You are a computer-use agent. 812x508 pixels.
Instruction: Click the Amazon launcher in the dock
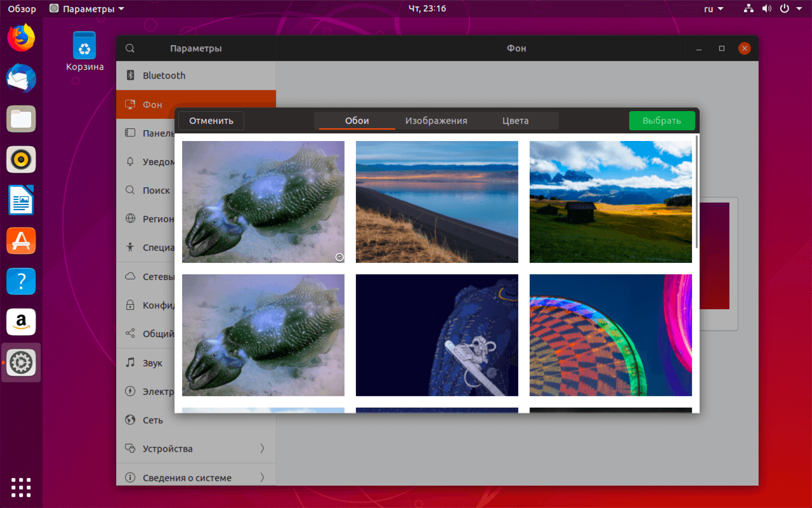point(21,322)
